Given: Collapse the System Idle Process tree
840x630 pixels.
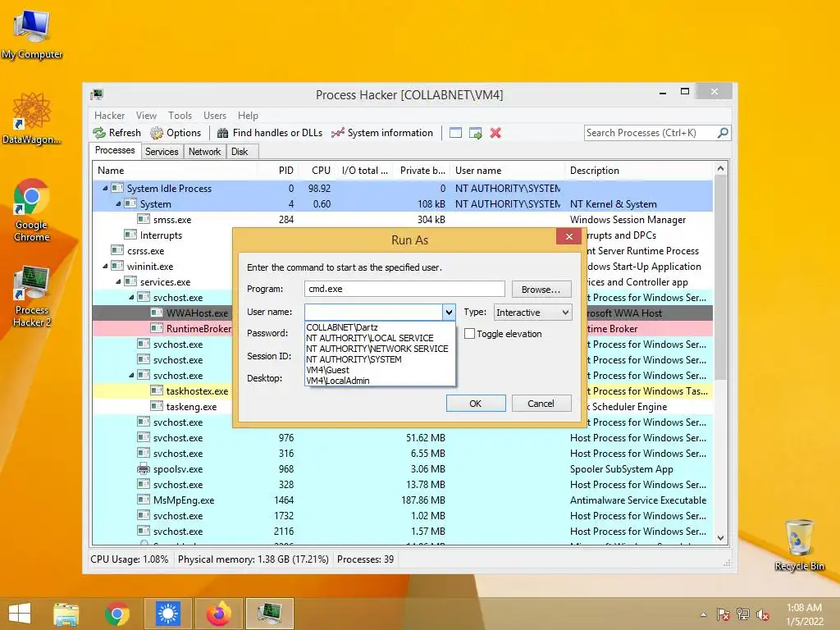Looking at the screenshot, I should click(x=105, y=189).
